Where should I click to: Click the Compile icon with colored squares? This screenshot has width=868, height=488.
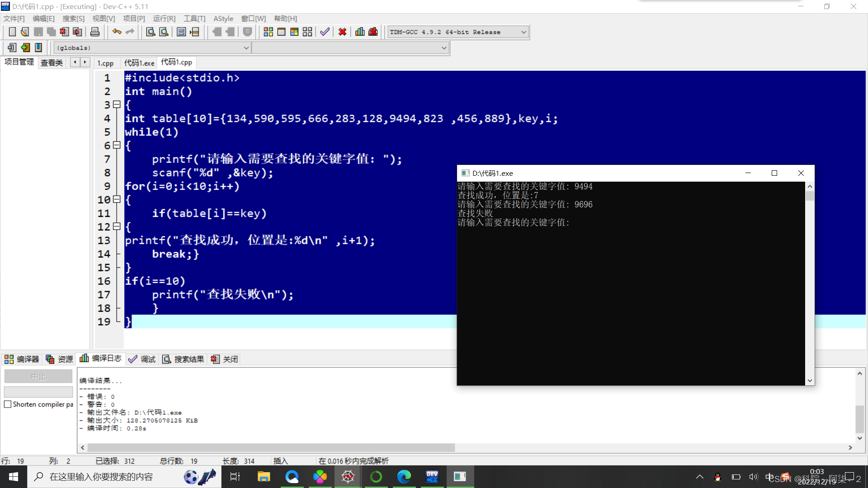(268, 32)
